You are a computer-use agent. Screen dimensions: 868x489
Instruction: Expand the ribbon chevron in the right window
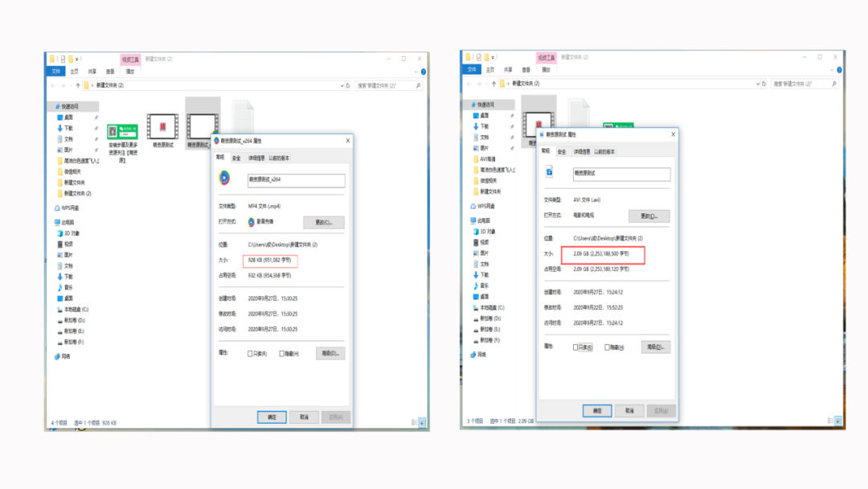tap(830, 70)
